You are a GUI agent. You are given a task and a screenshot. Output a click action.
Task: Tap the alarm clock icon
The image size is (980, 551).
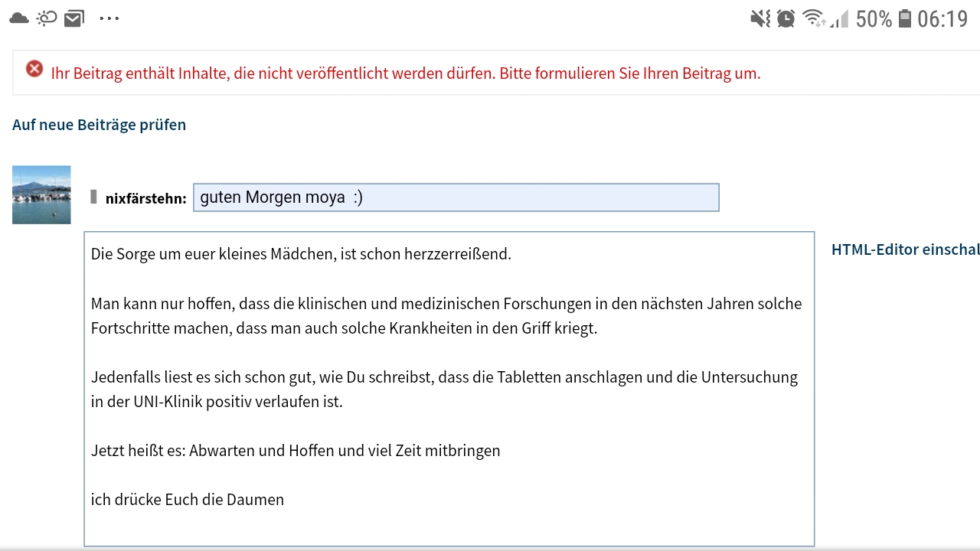tap(786, 18)
